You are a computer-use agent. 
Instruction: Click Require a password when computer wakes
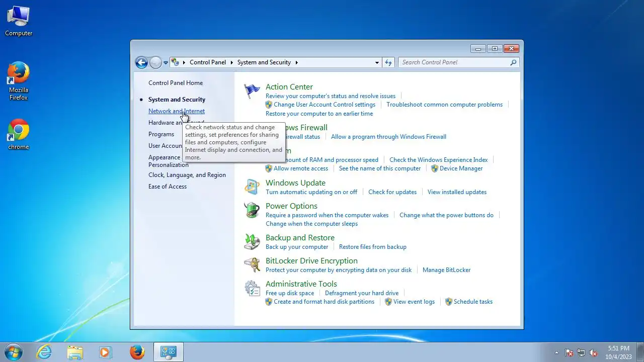pyautogui.click(x=327, y=215)
